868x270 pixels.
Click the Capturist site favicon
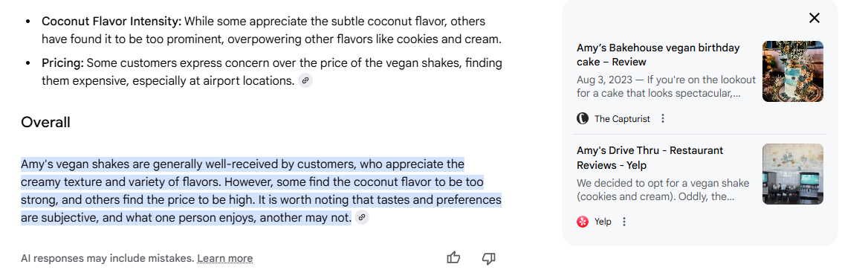click(x=583, y=119)
